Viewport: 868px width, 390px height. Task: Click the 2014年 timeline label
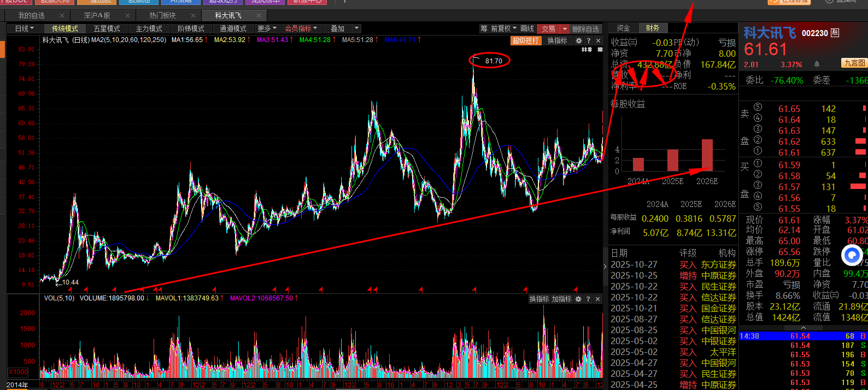17,385
